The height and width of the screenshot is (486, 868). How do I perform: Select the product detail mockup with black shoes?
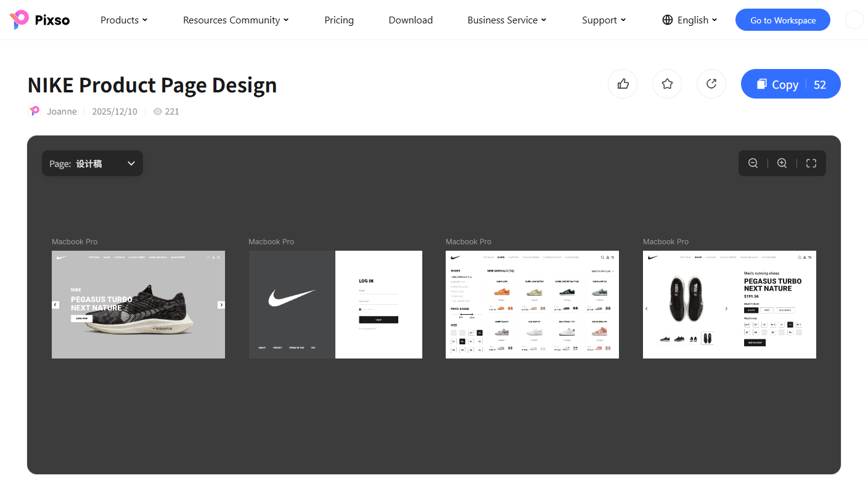tap(729, 304)
